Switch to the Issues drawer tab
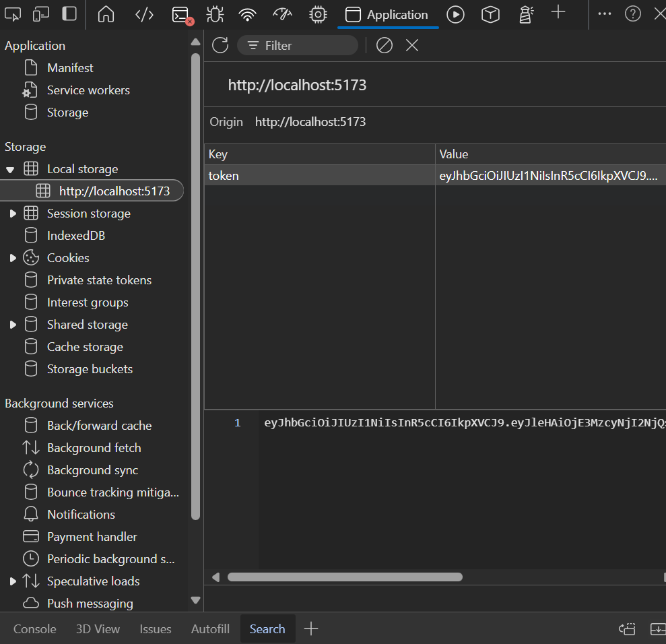Viewport: 666px width, 644px height. (156, 629)
